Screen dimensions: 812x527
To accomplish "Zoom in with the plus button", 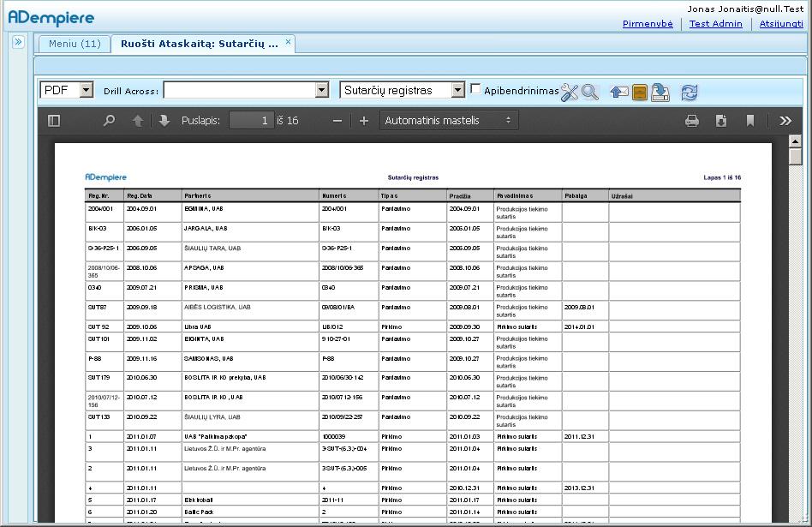I will (x=363, y=121).
